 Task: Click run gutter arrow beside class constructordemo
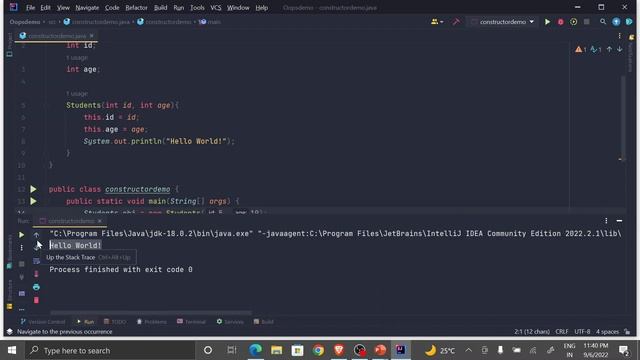33,189
